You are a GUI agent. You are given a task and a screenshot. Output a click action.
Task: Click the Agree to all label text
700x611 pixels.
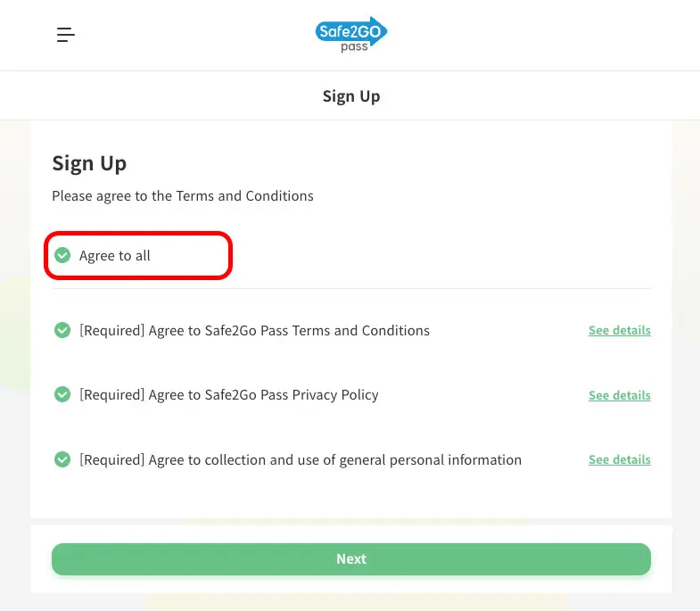click(x=115, y=256)
